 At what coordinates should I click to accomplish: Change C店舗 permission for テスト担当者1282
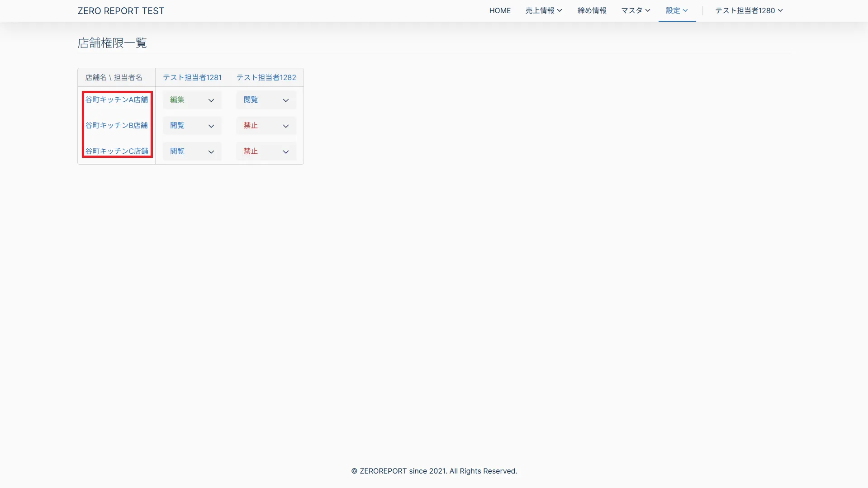(266, 152)
